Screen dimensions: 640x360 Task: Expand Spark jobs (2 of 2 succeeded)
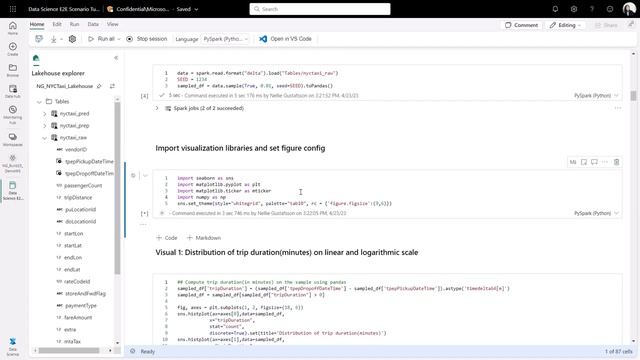click(x=157, y=108)
